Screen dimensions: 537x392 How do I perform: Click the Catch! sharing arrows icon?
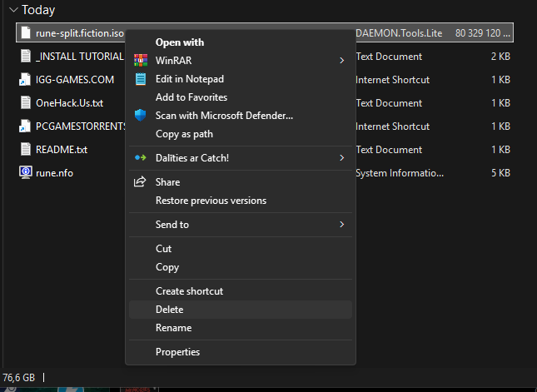(141, 158)
